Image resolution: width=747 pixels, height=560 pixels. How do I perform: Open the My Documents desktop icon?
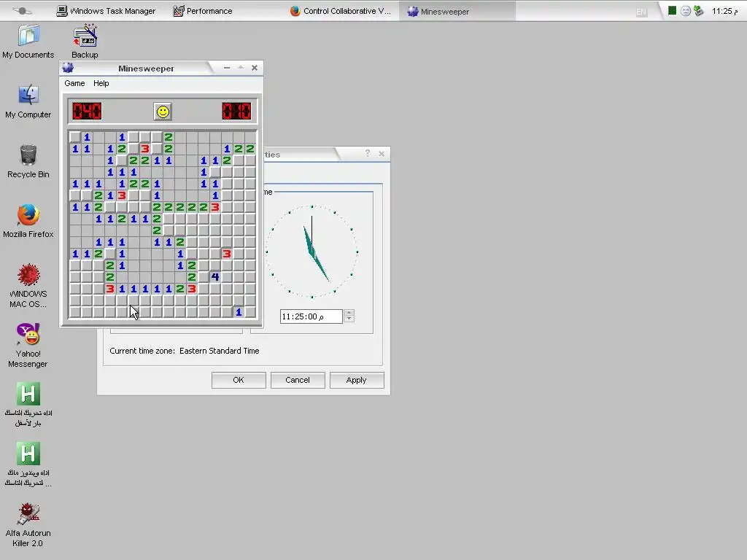pos(28,42)
